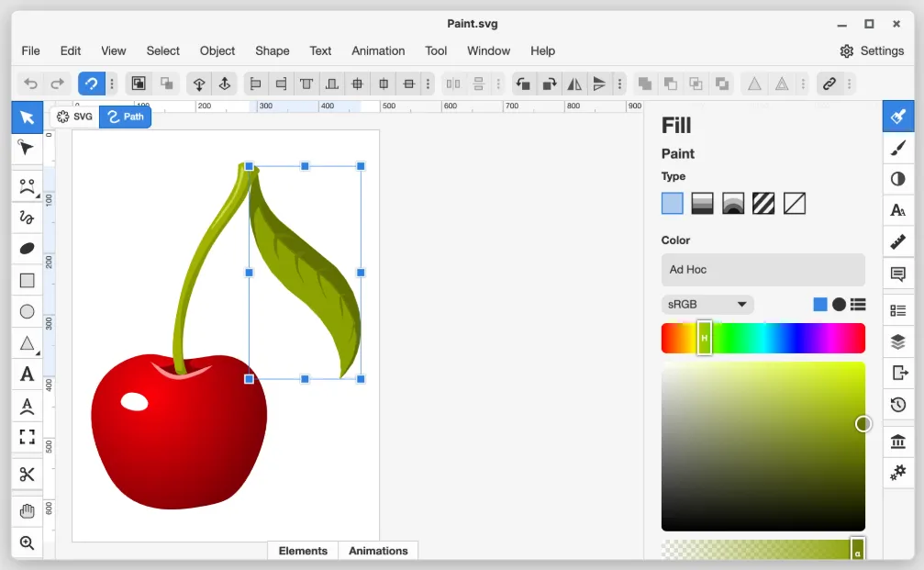Select the Transform tool arrow
The image size is (924, 570).
coord(28,117)
